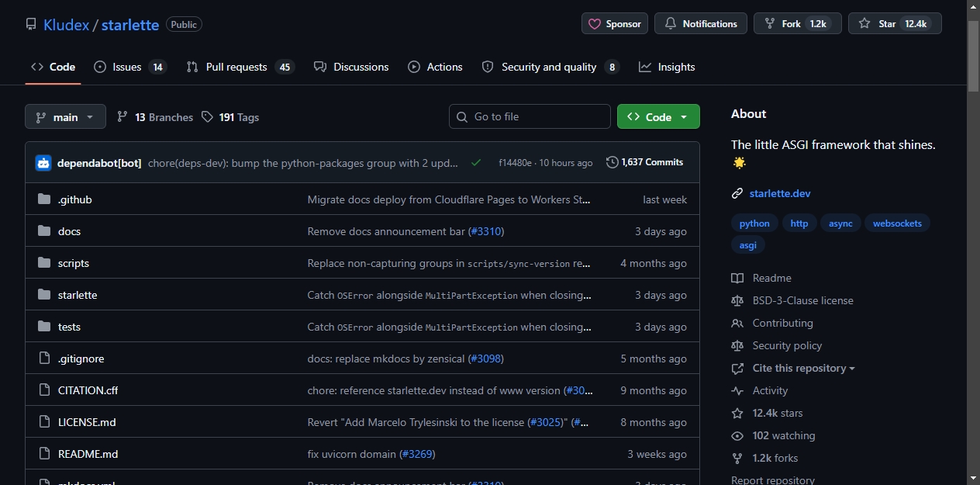The height and width of the screenshot is (485, 980).
Task: Open BSD-3-Clause license link
Action: (x=792, y=300)
